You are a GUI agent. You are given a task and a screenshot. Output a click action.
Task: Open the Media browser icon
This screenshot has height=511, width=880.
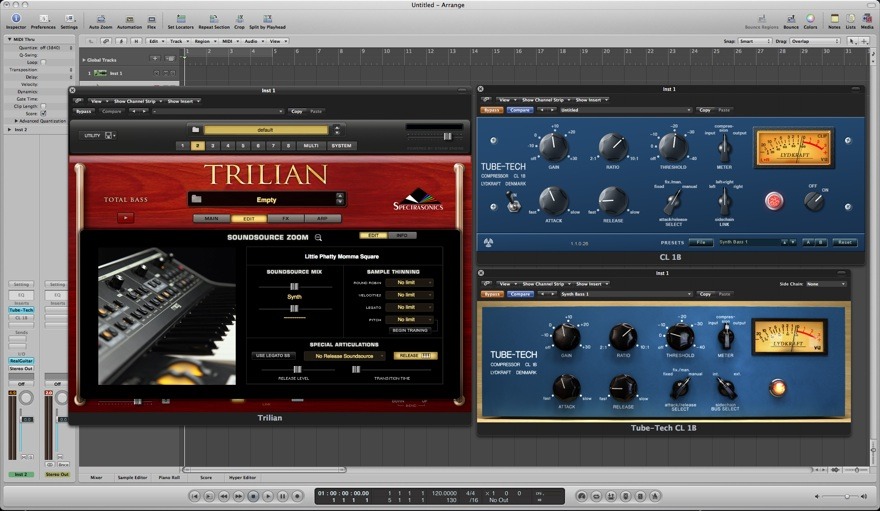(867, 19)
